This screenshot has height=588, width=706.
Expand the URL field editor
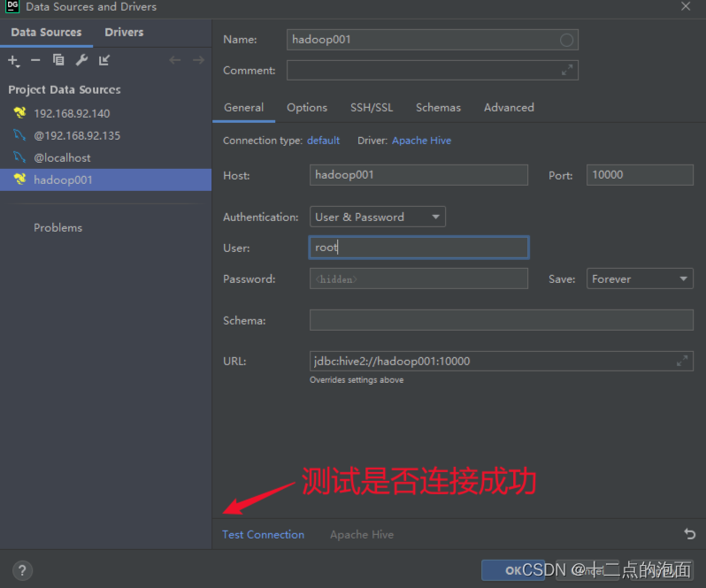coord(682,361)
